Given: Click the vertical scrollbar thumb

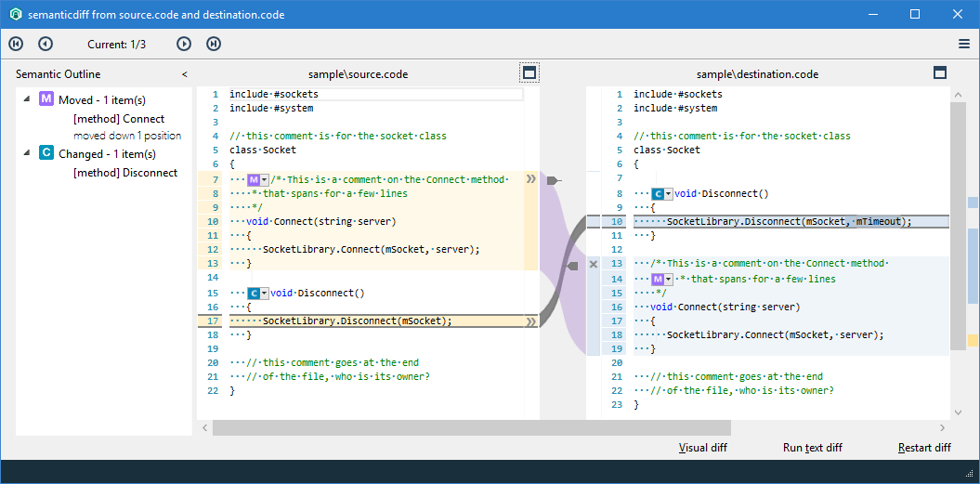Looking at the screenshot, I should pos(958,226).
